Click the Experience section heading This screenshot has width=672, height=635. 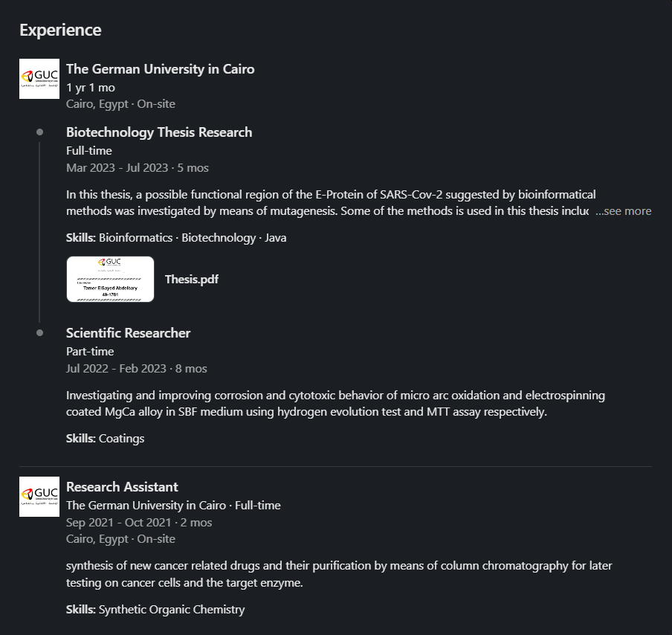[x=60, y=30]
